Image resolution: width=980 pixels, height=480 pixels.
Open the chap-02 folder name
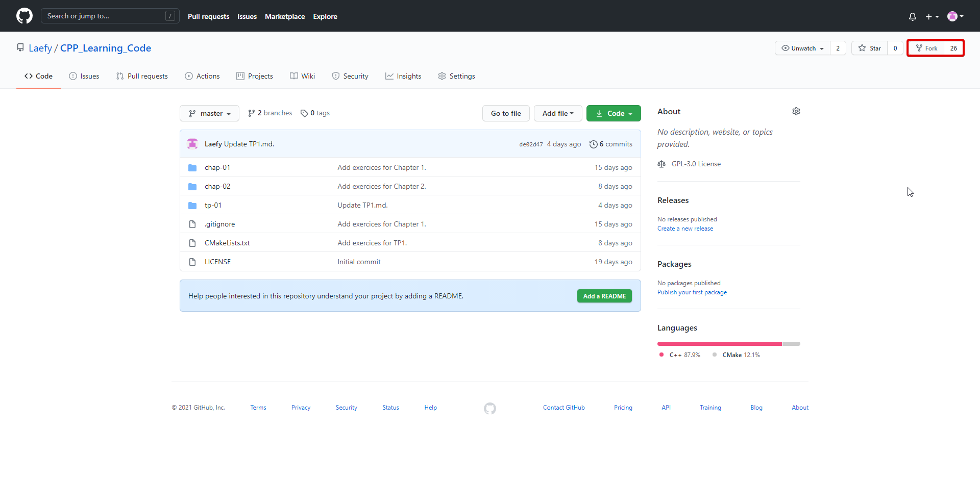(x=217, y=186)
